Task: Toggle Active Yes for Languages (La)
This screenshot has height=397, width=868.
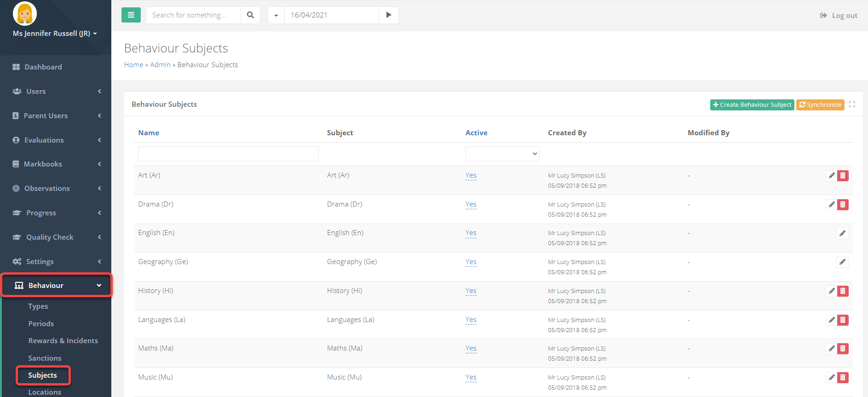Action: tap(471, 320)
